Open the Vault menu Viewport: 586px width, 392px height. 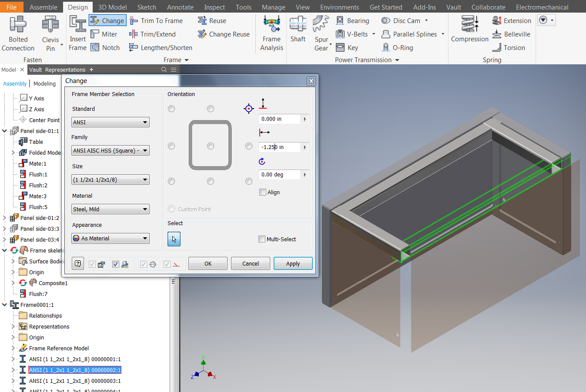point(453,7)
